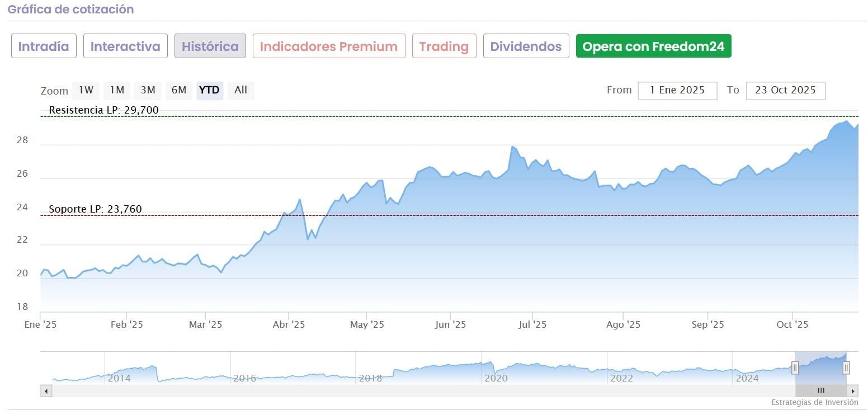Open Indicadores Premium tab

[329, 46]
